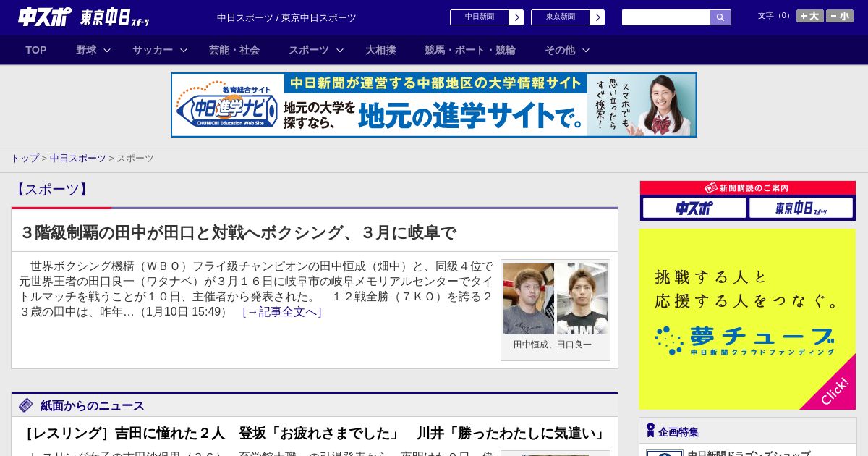The width and height of the screenshot is (868, 456).
Task: Open the サッカー menu item
Action: [153, 50]
